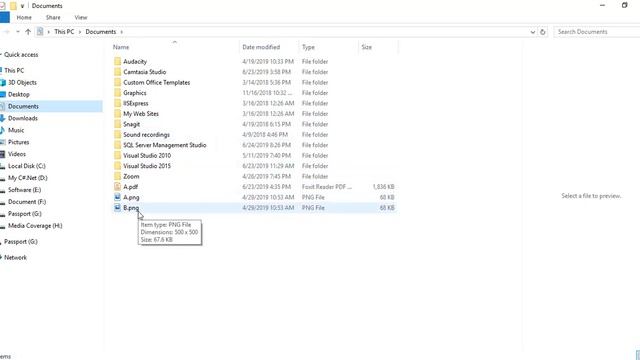Open Music in navigation pane
640x360 pixels.
[x=16, y=130]
